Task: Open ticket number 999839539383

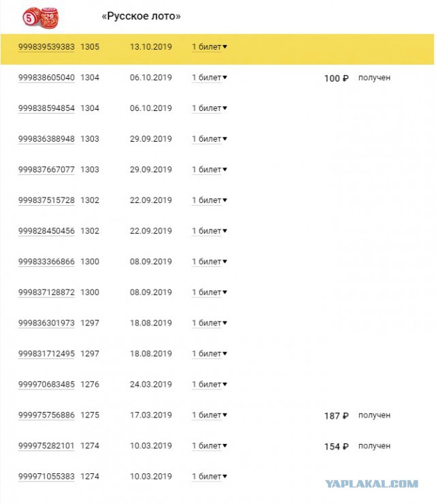Action: [46, 47]
